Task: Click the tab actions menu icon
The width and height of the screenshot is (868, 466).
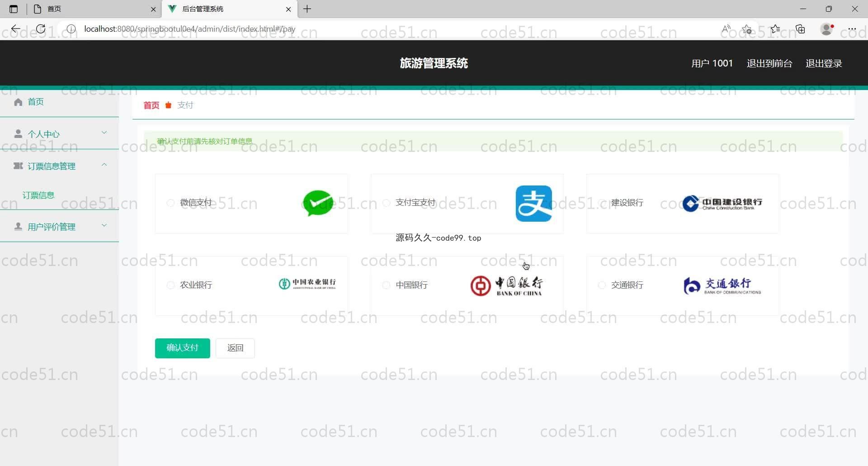Action: pos(14,9)
